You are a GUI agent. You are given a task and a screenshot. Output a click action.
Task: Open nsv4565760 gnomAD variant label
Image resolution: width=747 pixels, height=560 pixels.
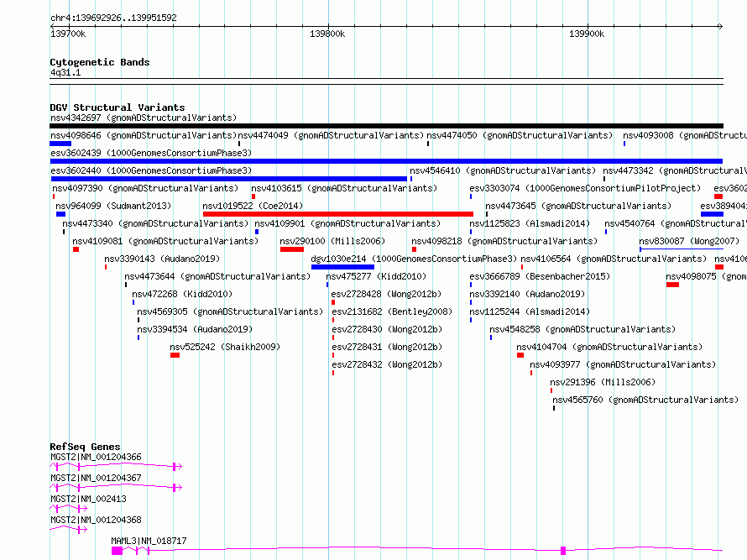tap(645, 400)
